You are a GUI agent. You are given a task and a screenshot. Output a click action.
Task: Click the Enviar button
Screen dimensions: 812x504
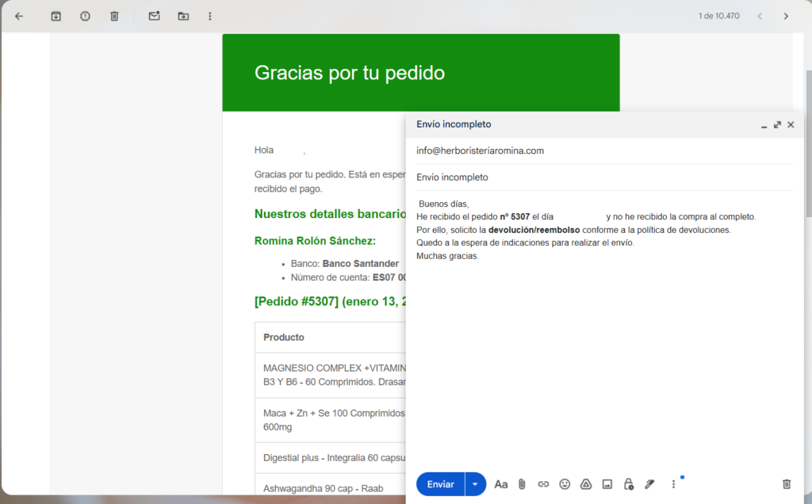click(x=440, y=484)
